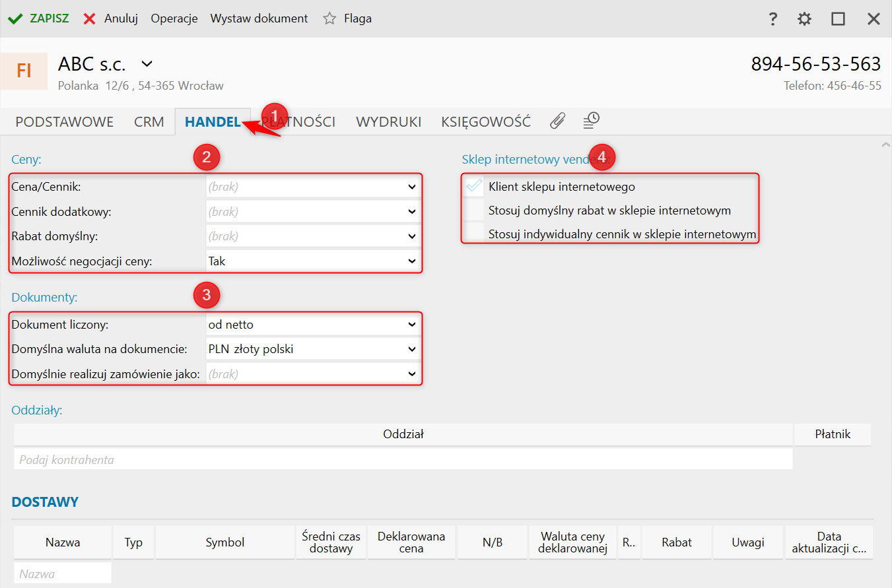The height and width of the screenshot is (588, 892).
Task: Enable Stosuj indywidualny cennik w sklepie internetowym
Action: pos(474,234)
